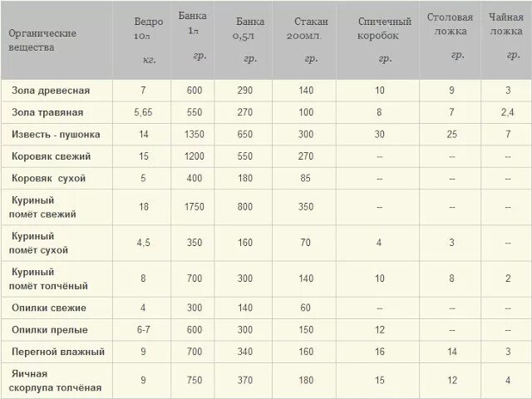
Task: Select the 'Куриный помёт свежий' row label
Action: [x=42, y=207]
